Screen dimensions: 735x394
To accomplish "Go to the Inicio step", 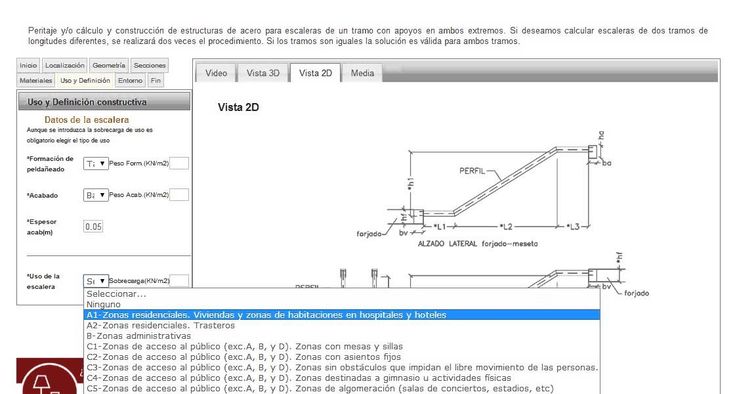I will (x=28, y=66).
